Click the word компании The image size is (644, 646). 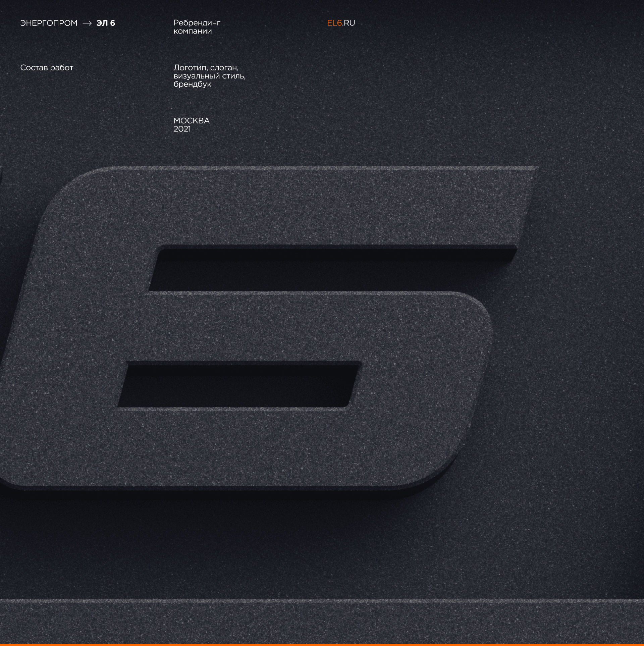click(193, 31)
